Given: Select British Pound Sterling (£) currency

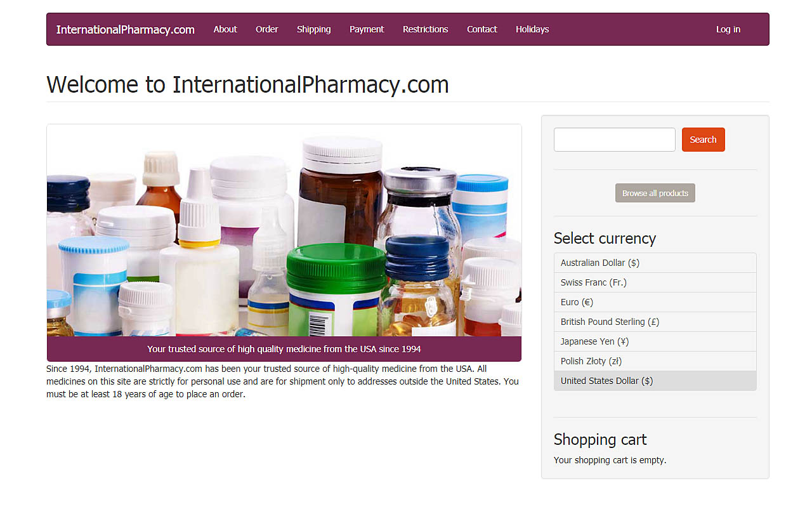Looking at the screenshot, I should (x=655, y=322).
